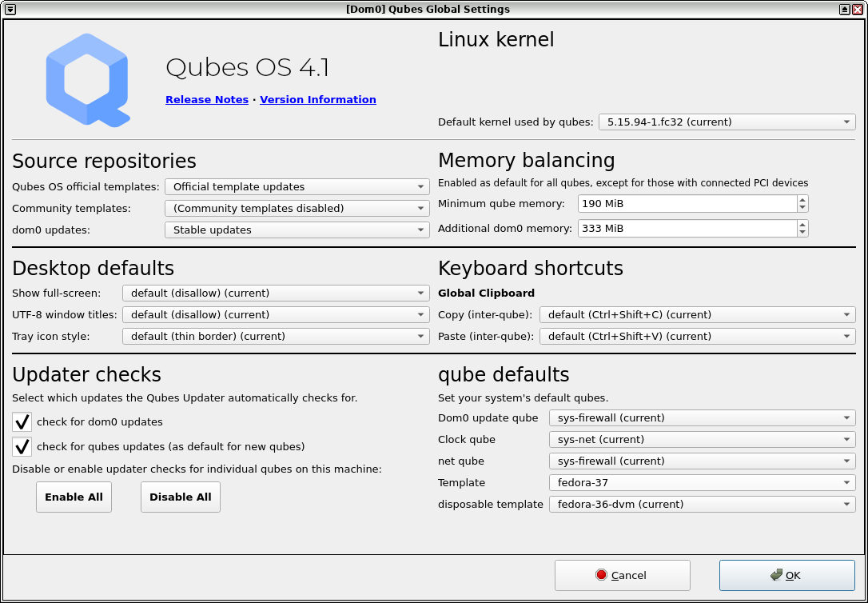
Task: Increase Minimum qube memory with the up arrow
Action: click(802, 199)
